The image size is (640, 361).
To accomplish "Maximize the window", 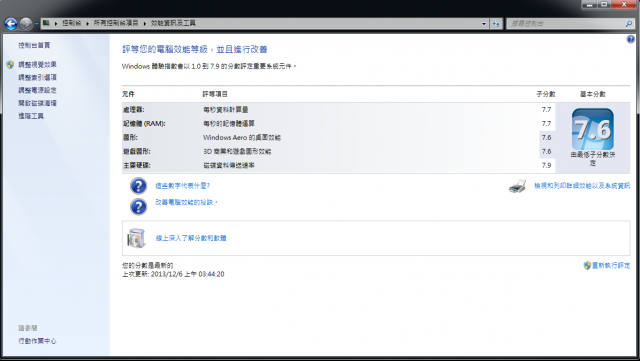I will [604, 4].
